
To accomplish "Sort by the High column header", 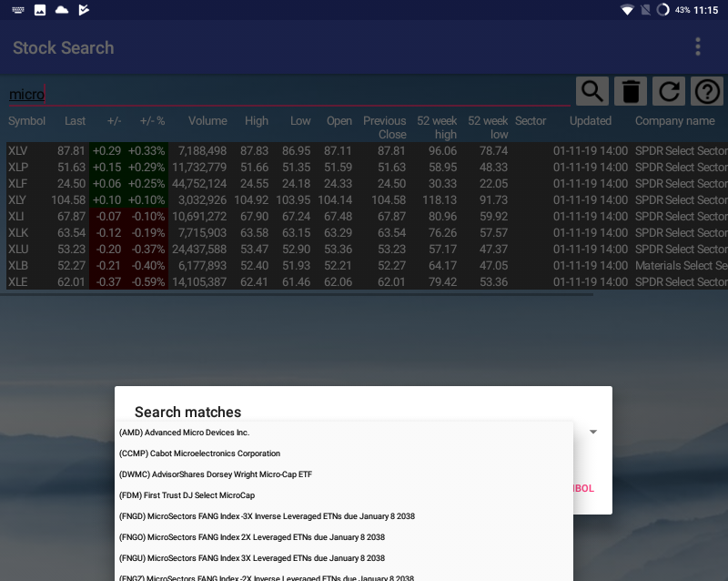I will tap(257, 121).
